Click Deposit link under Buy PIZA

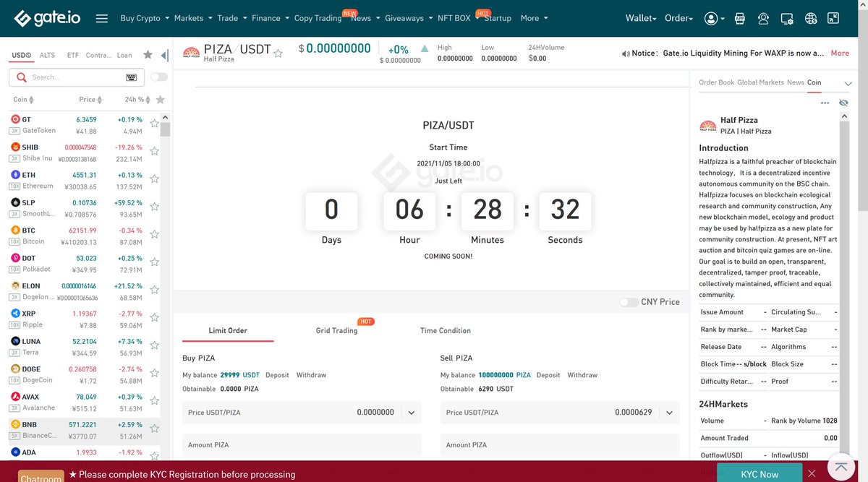(x=277, y=375)
